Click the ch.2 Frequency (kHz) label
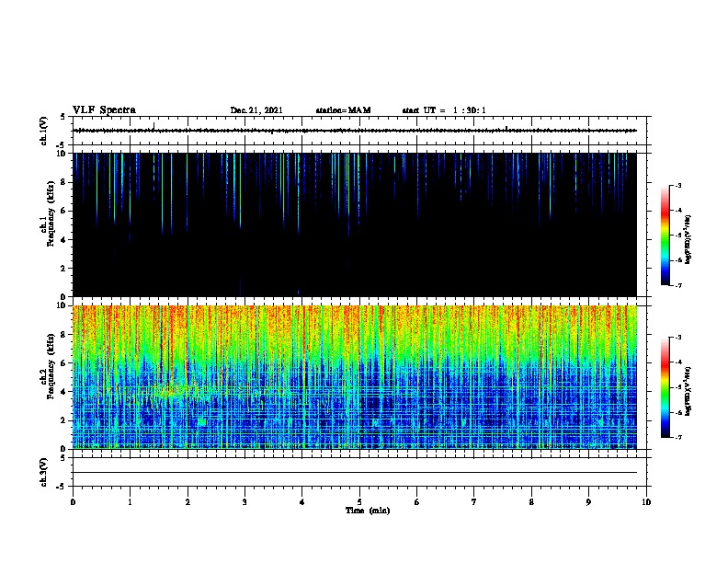728x563 pixels. click(x=47, y=366)
